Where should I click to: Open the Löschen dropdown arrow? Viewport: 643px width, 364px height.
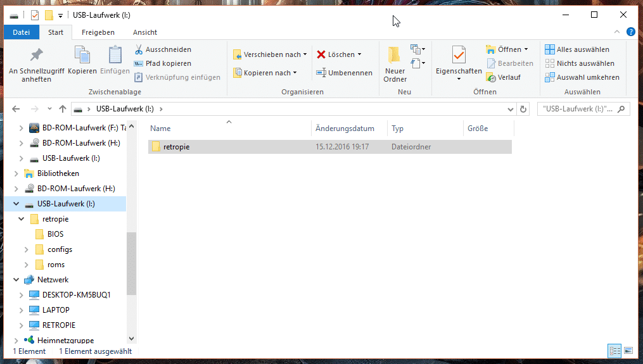pyautogui.click(x=360, y=54)
